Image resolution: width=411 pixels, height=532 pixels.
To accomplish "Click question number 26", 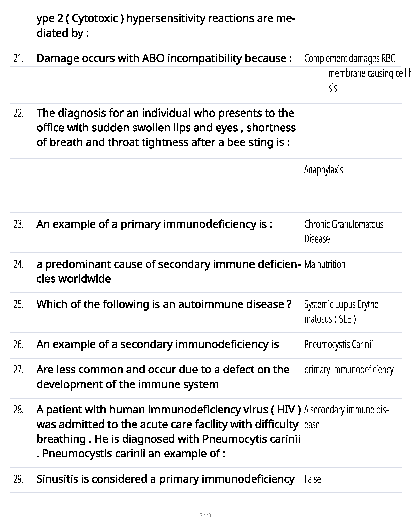I will coord(18,344).
